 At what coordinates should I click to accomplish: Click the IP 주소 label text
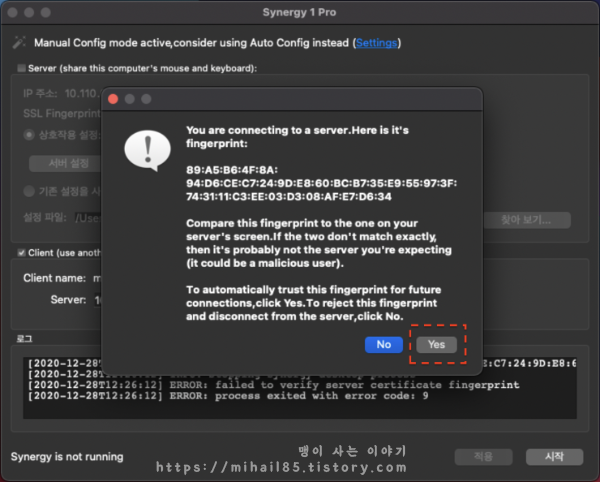pyautogui.click(x=40, y=93)
